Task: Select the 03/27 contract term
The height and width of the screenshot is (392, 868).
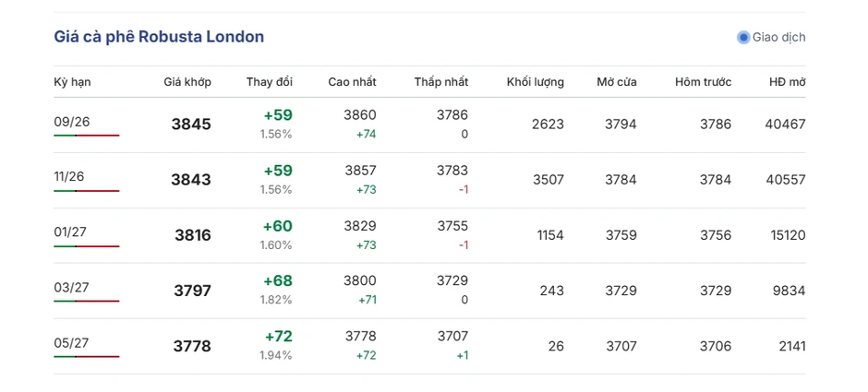Action: [71, 288]
